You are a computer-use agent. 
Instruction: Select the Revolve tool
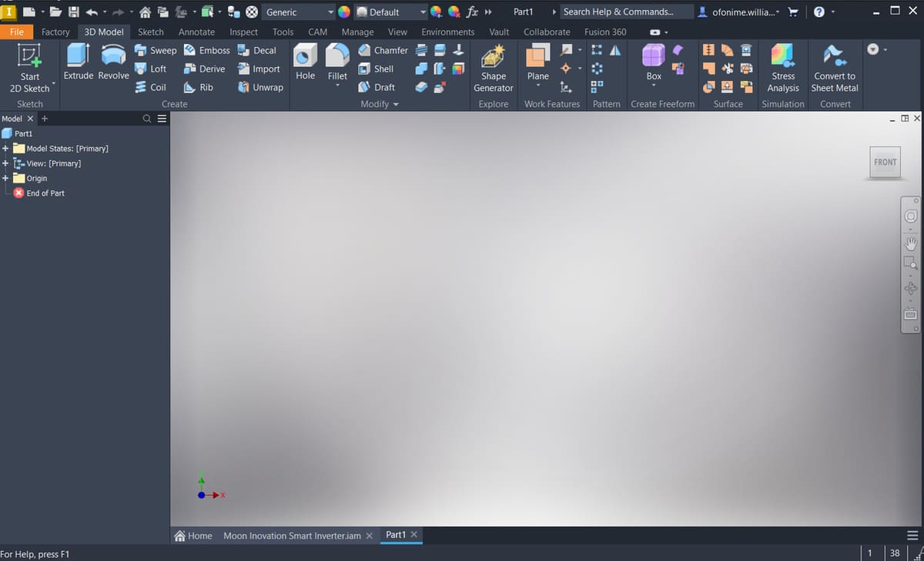[113, 62]
